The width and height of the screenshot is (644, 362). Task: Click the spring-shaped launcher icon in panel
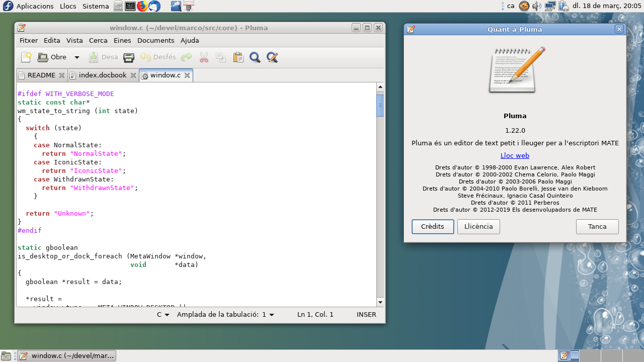(189, 6)
